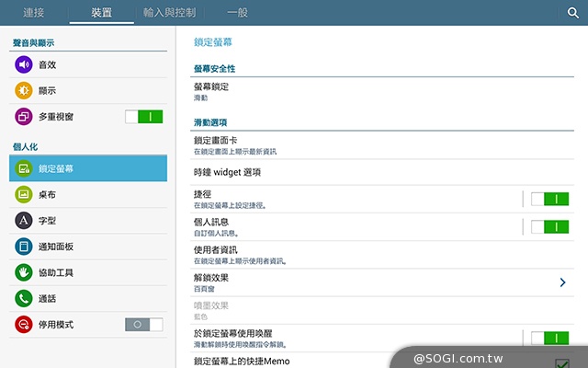
Task: Turn off the 捷徑 shortcuts switch
Action: (x=549, y=199)
